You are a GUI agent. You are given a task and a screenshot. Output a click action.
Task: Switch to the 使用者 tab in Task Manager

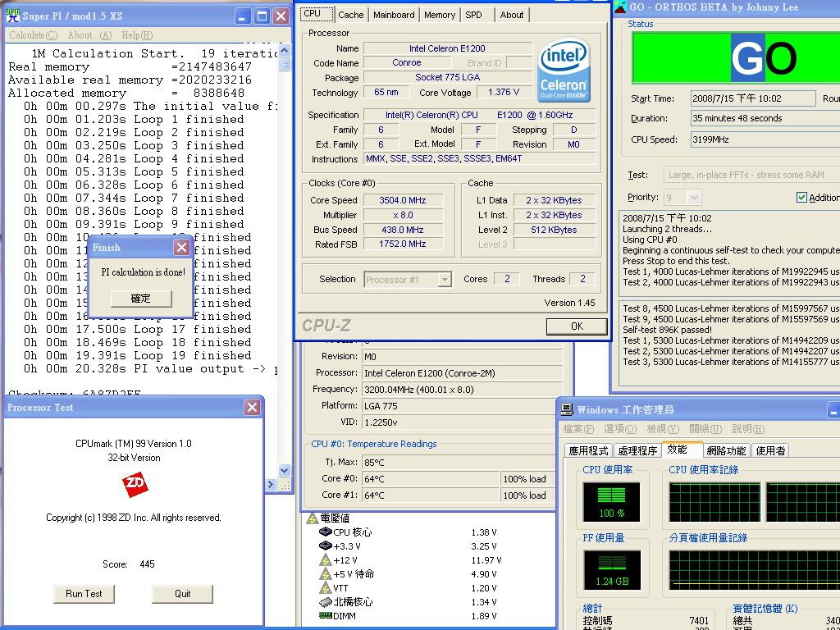tap(770, 450)
